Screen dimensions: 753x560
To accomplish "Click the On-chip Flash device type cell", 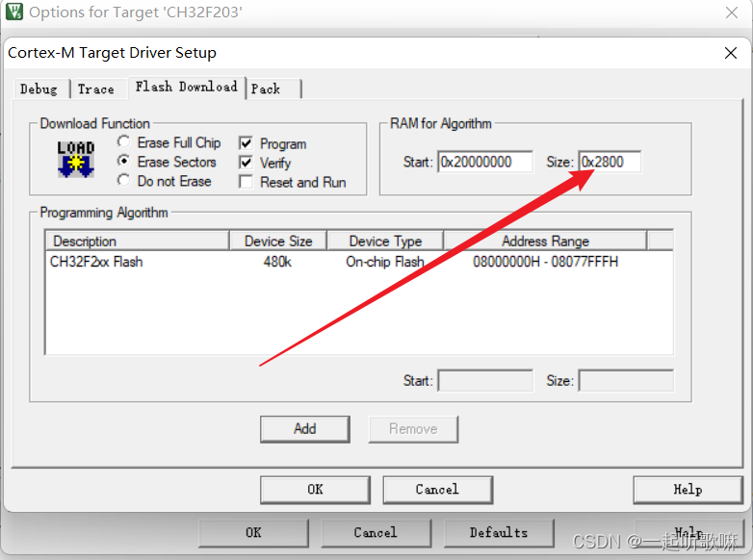I will pos(385,262).
